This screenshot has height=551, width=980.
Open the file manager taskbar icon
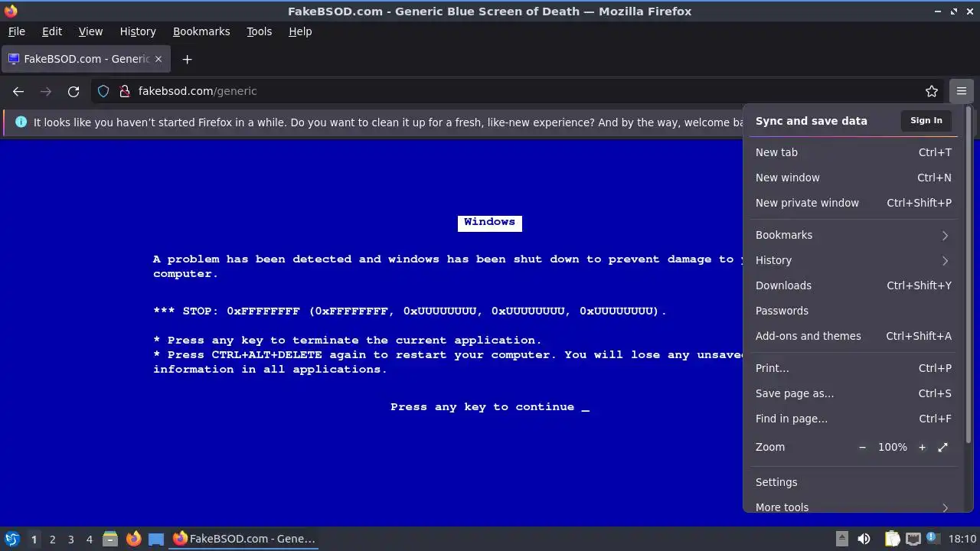pyautogui.click(x=110, y=539)
